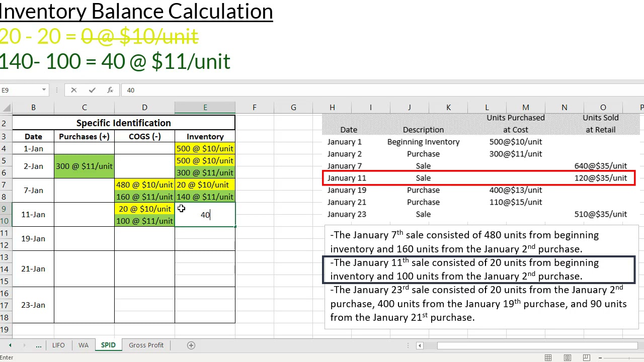Click the 110@$15/unit purchase value
The width and height of the screenshot is (644, 362).
click(516, 202)
